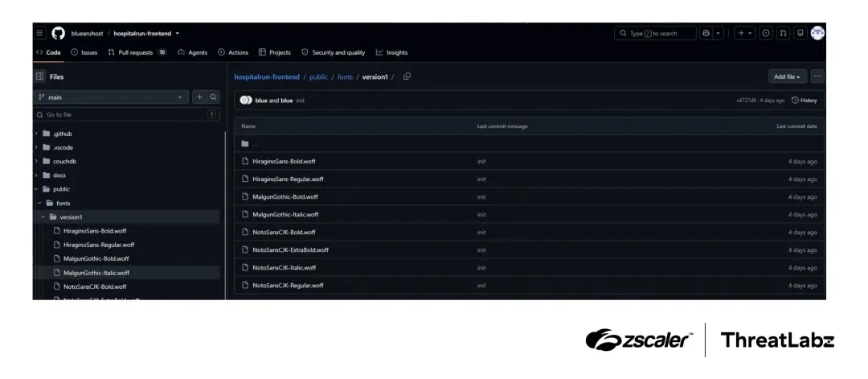Open the Add file dropdown

tap(787, 76)
